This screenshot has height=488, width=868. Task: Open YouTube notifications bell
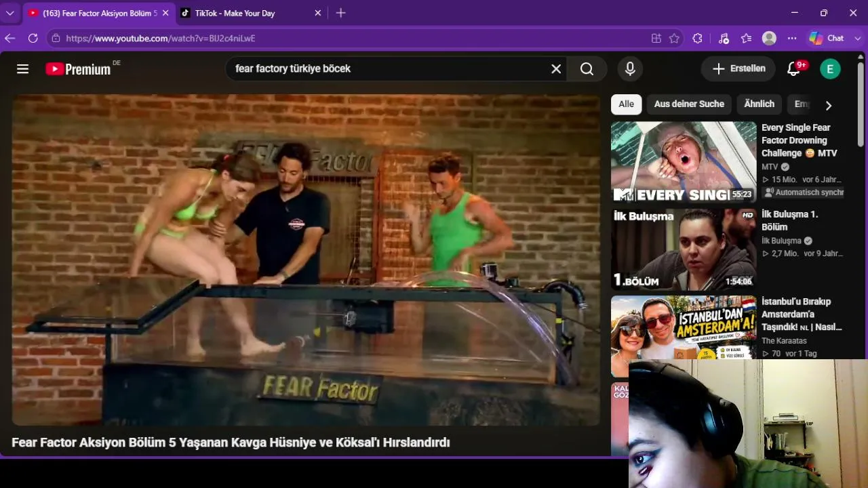tap(793, 68)
